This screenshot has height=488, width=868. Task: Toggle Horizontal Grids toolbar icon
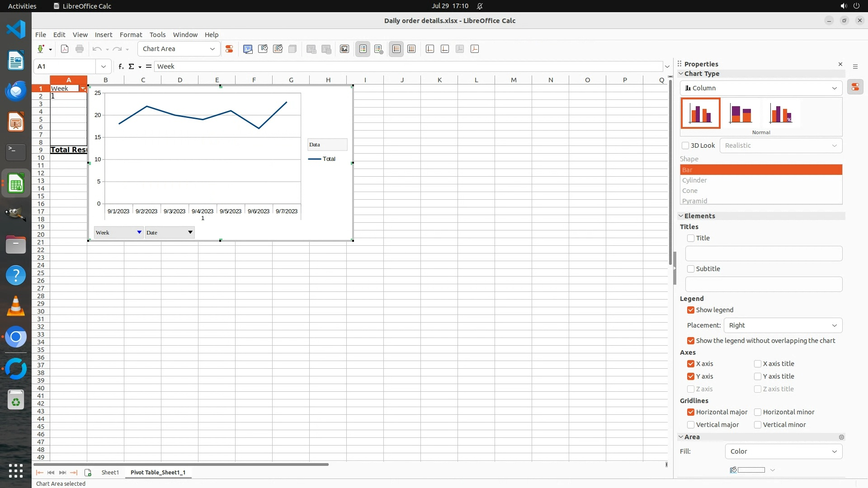396,49
